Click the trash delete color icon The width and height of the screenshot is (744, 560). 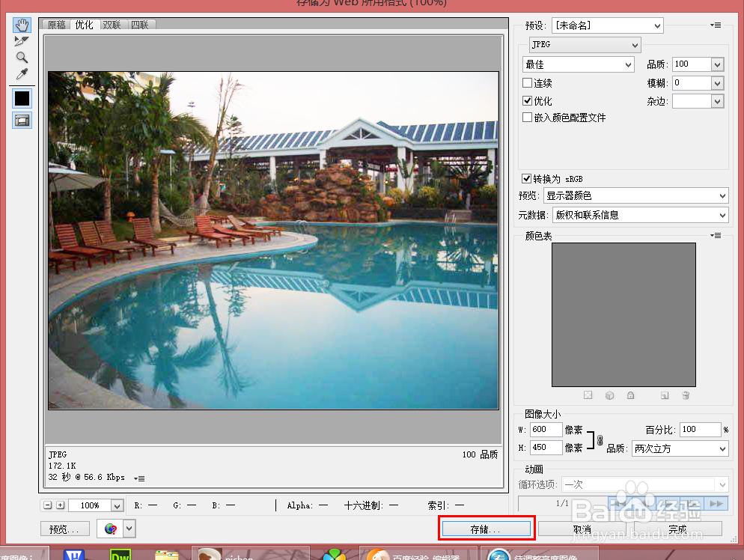pos(686,395)
